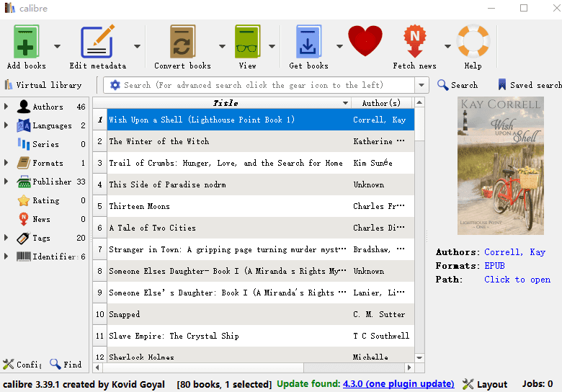Open the Edit metadata tool
Image resolution: width=562 pixels, height=392 pixels.
(x=97, y=42)
